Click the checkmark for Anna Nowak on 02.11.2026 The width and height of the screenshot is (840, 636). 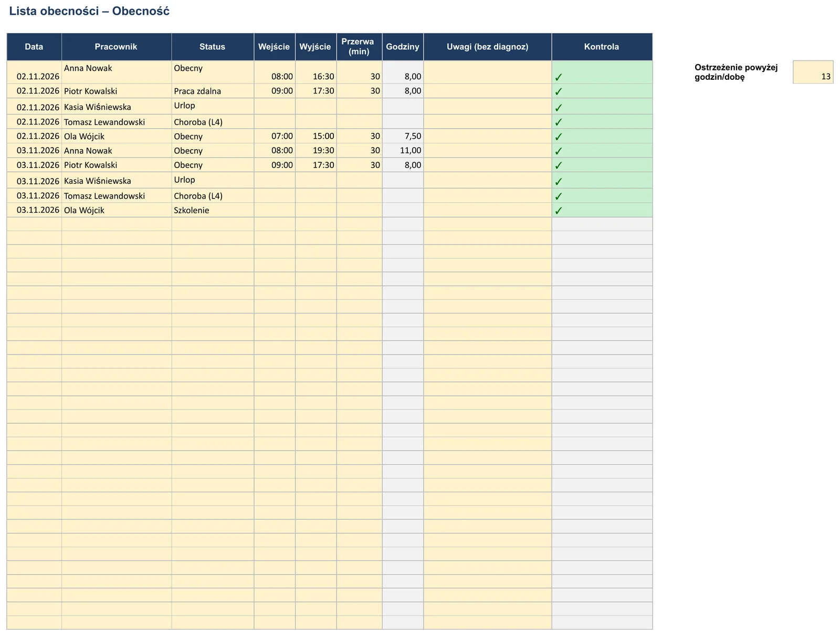(x=559, y=77)
